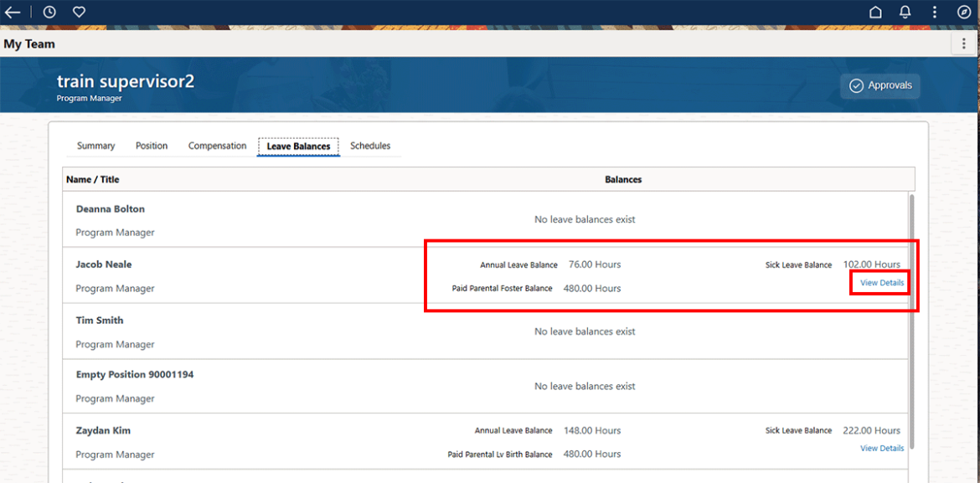Switch to the Summary tab
This screenshot has width=980, height=483.
tap(95, 145)
